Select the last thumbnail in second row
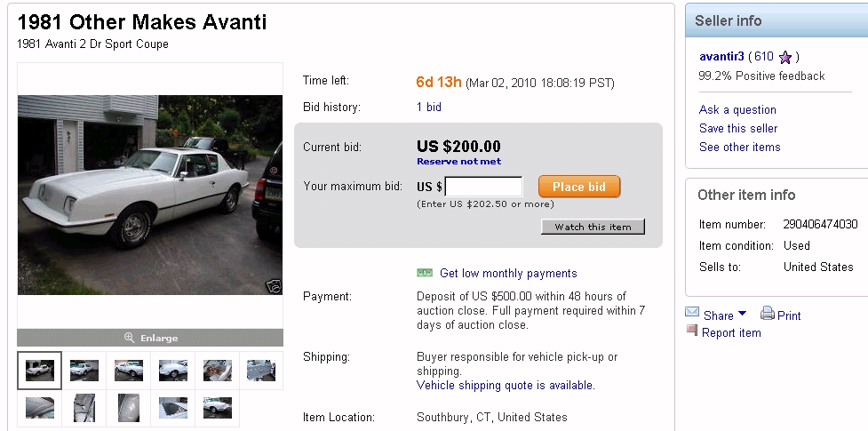This screenshot has width=868, height=431. tap(217, 408)
